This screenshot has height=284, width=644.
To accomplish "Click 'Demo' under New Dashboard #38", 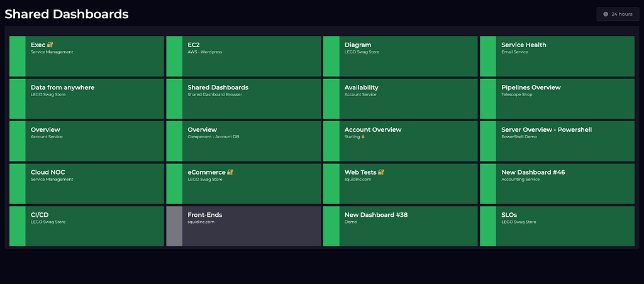I will 351,222.
